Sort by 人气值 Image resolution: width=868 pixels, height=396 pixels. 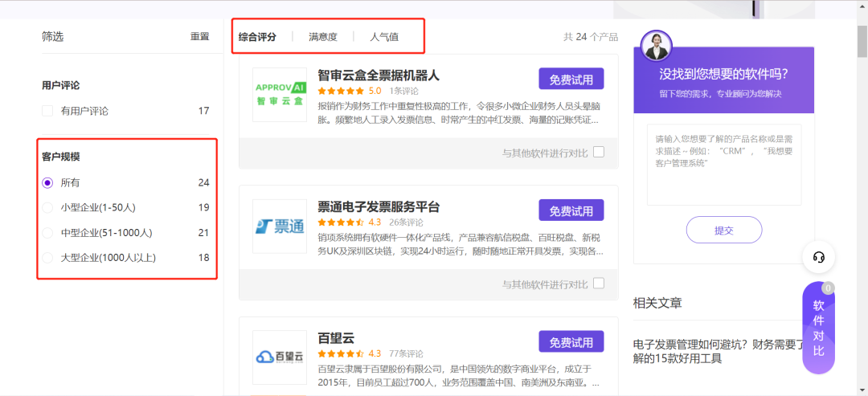pos(384,37)
